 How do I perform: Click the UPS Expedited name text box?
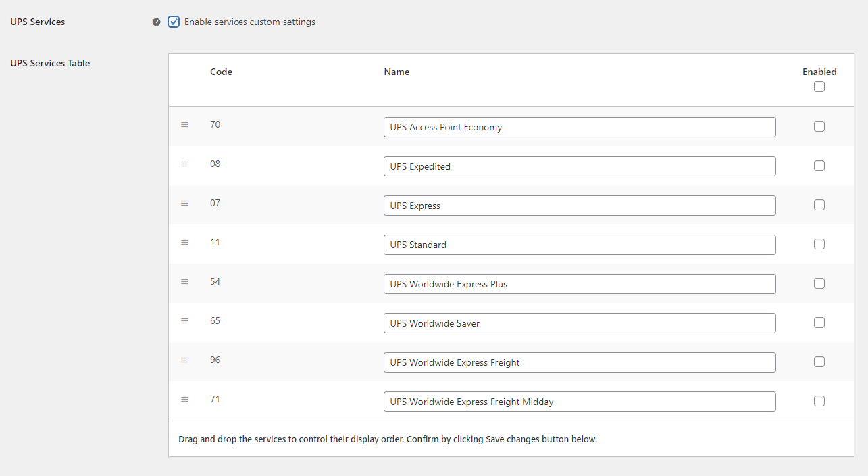tap(580, 166)
